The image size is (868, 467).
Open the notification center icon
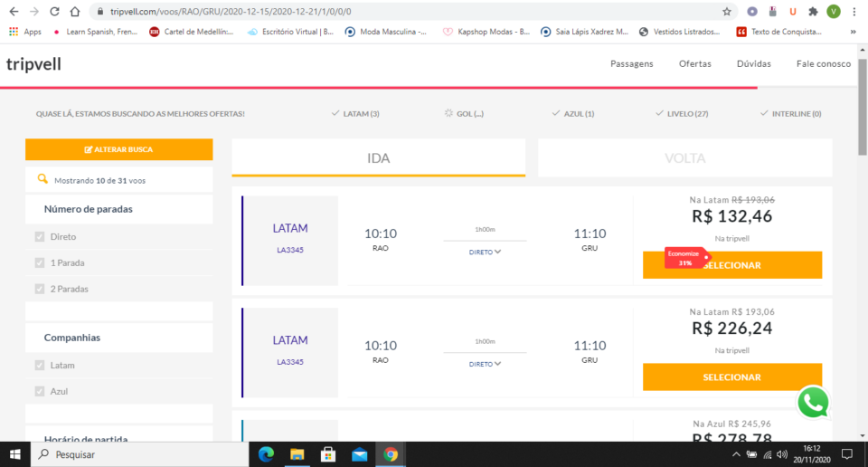point(847,454)
